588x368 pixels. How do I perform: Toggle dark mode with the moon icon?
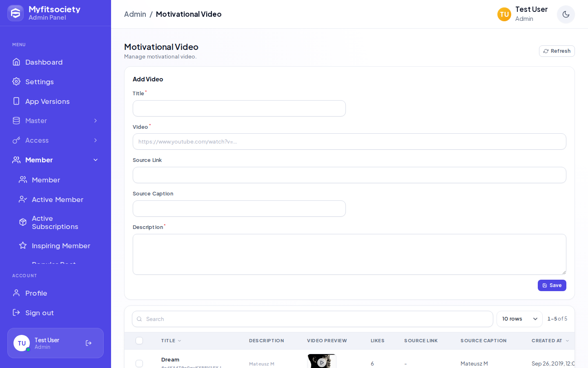[x=566, y=14]
